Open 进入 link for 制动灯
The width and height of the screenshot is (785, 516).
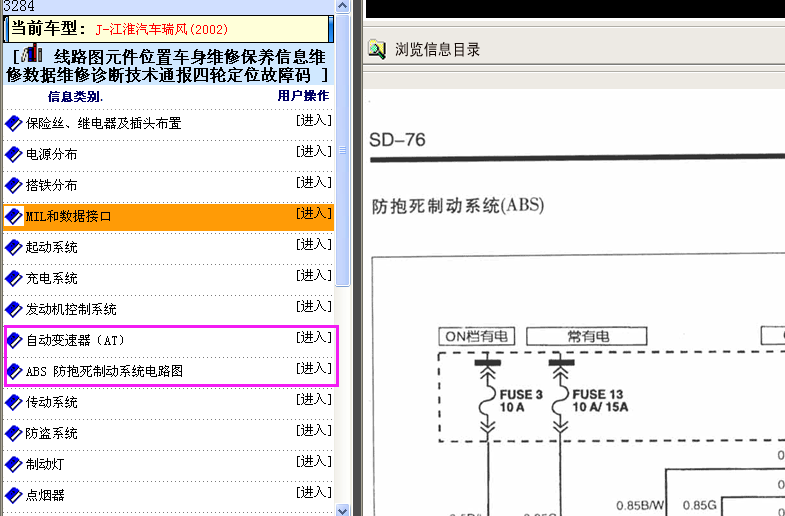pos(314,461)
